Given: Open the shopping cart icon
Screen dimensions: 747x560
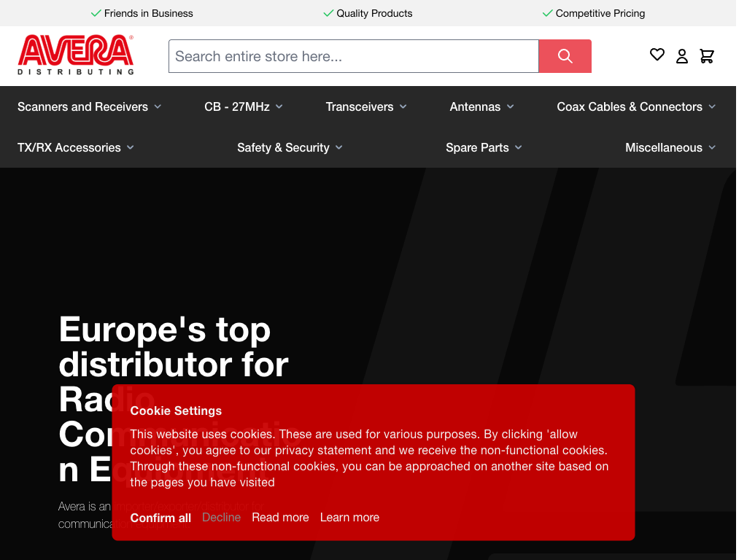Looking at the screenshot, I should click(707, 56).
